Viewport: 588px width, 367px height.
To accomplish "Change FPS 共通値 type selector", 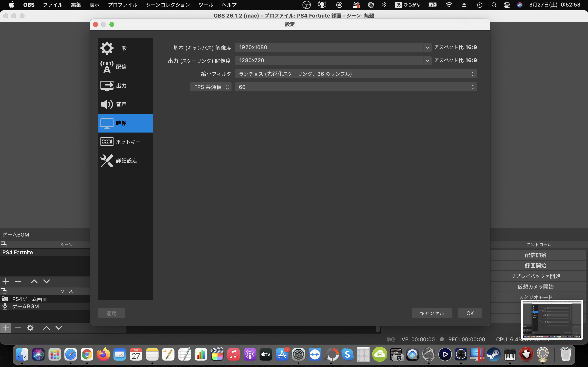I will (211, 87).
